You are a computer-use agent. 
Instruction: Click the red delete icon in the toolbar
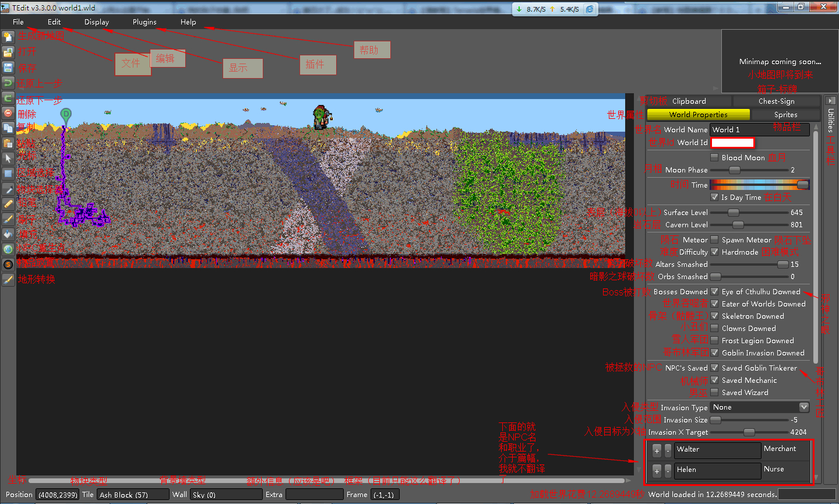[8, 113]
